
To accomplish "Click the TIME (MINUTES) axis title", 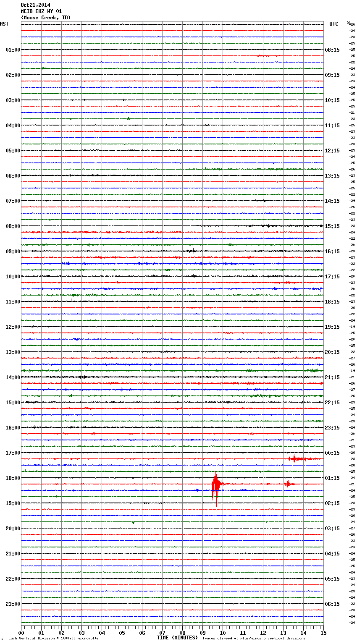I will point(177,638).
